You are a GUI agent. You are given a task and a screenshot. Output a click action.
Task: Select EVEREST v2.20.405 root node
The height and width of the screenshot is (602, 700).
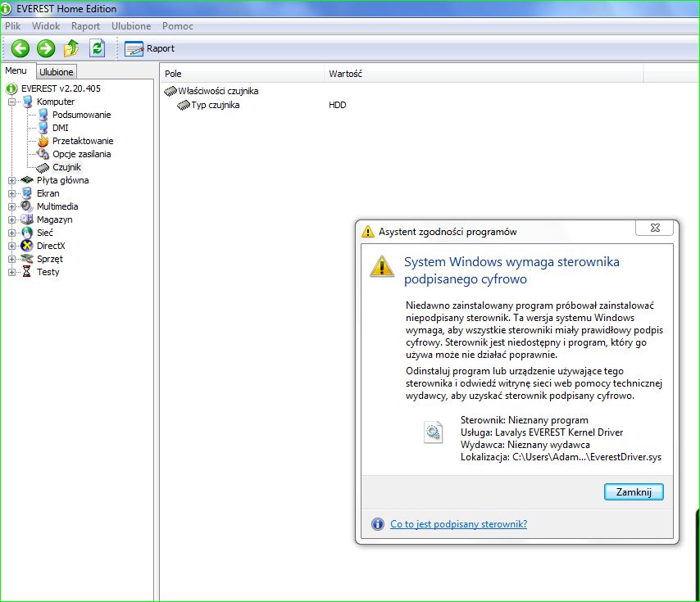[61, 88]
